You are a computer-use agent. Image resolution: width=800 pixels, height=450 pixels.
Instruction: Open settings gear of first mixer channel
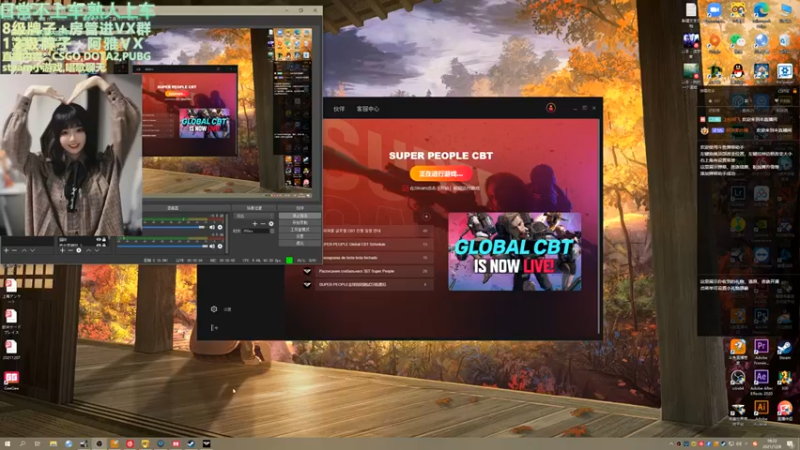click(x=220, y=228)
